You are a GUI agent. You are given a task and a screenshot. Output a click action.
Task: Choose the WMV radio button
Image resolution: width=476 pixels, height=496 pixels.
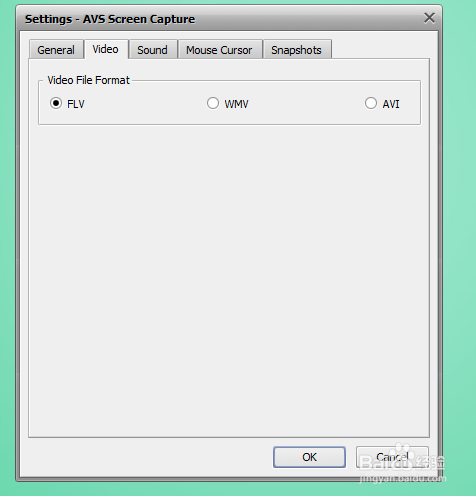(x=228, y=104)
